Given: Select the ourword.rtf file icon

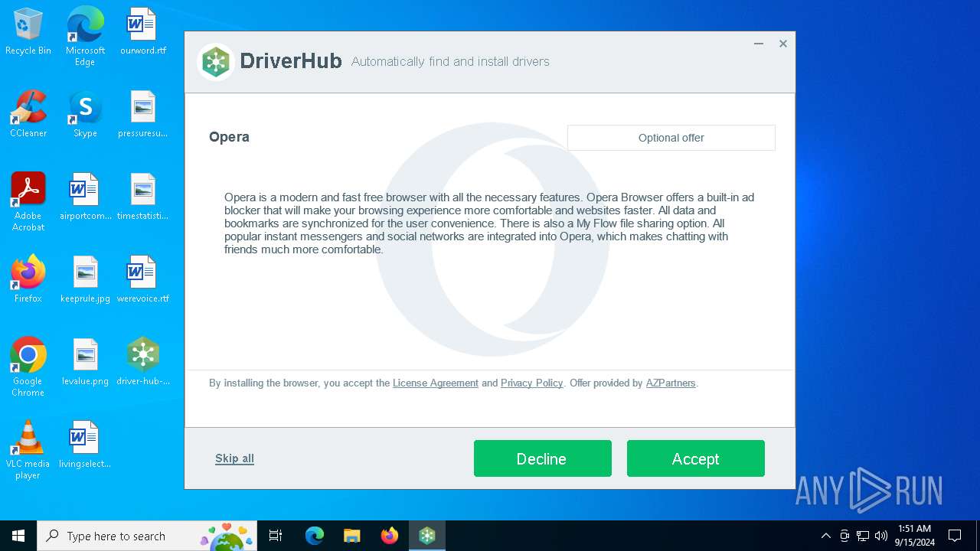Looking at the screenshot, I should point(143,32).
